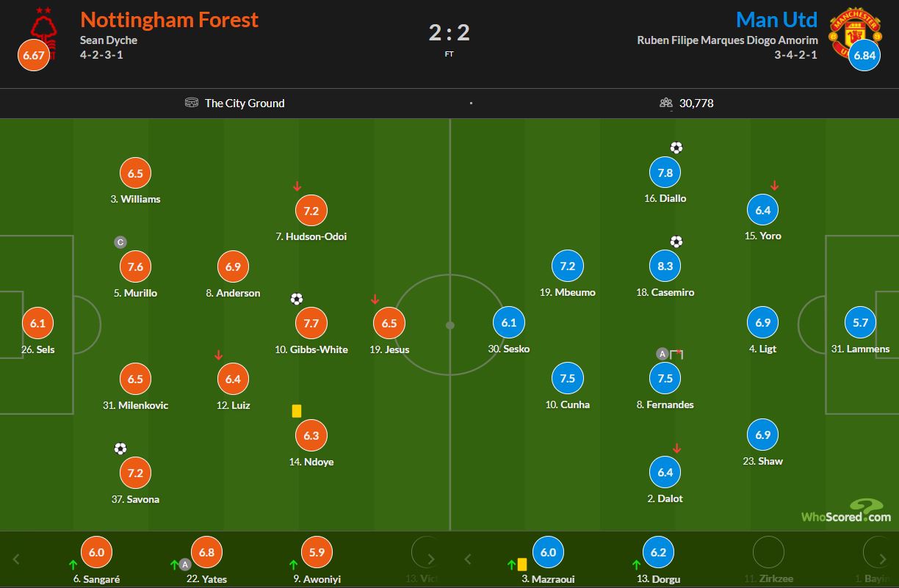Click the yellow card icon above Ndoye
The width and height of the screenshot is (899, 588).
pyautogui.click(x=297, y=411)
